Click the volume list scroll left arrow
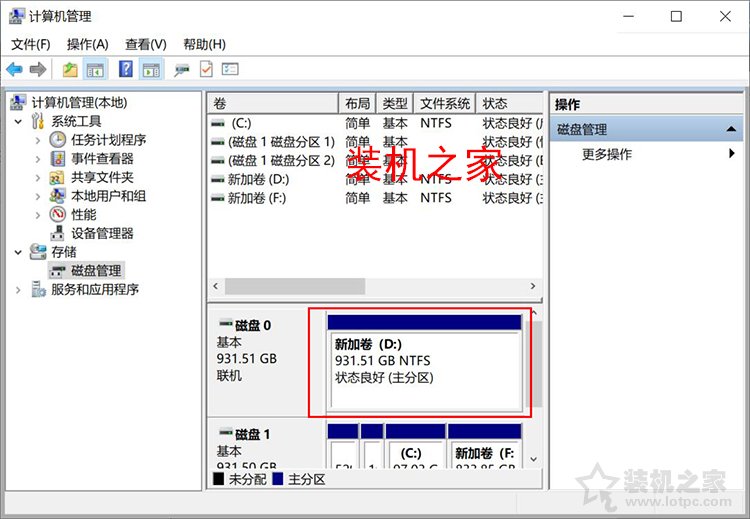The width and height of the screenshot is (750, 519). [216, 286]
